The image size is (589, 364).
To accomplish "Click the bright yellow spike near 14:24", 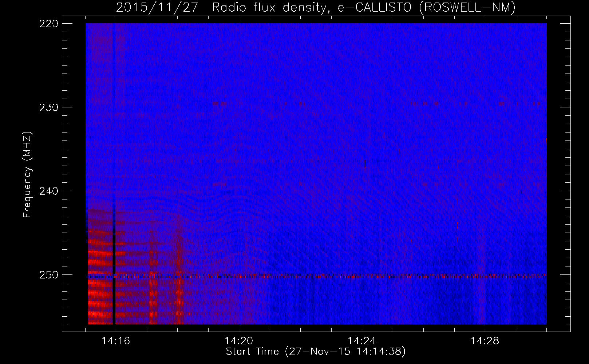I will point(365,163).
